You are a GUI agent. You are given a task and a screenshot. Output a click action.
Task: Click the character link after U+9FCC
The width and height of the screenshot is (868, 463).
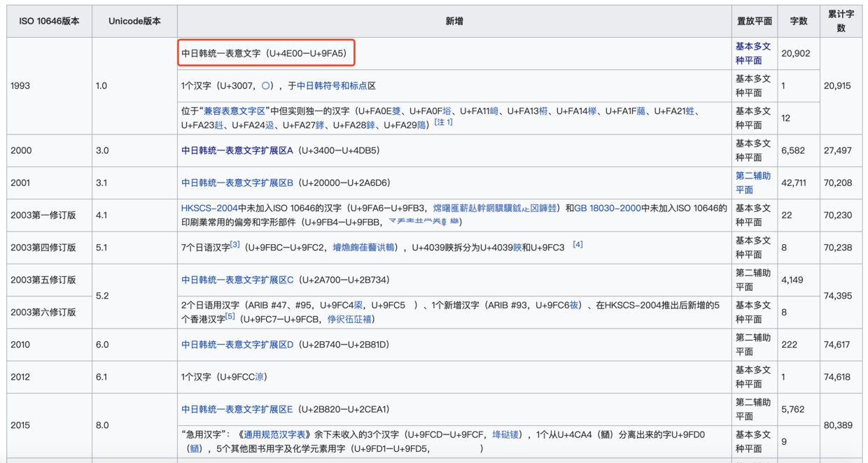[260, 377]
